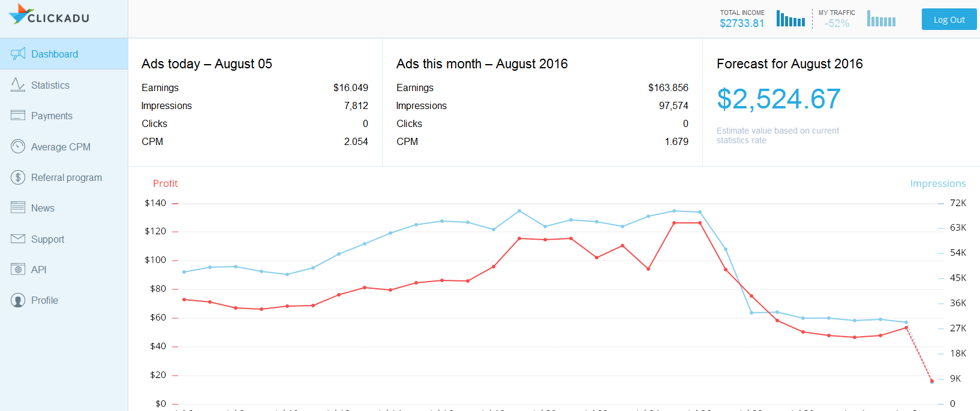Click the Referral program dollar icon
Screen dimensions: 980x411
point(18,177)
